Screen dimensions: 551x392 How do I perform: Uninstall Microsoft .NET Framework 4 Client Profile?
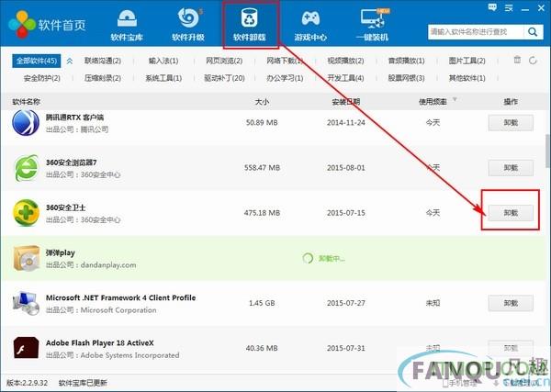(x=511, y=303)
